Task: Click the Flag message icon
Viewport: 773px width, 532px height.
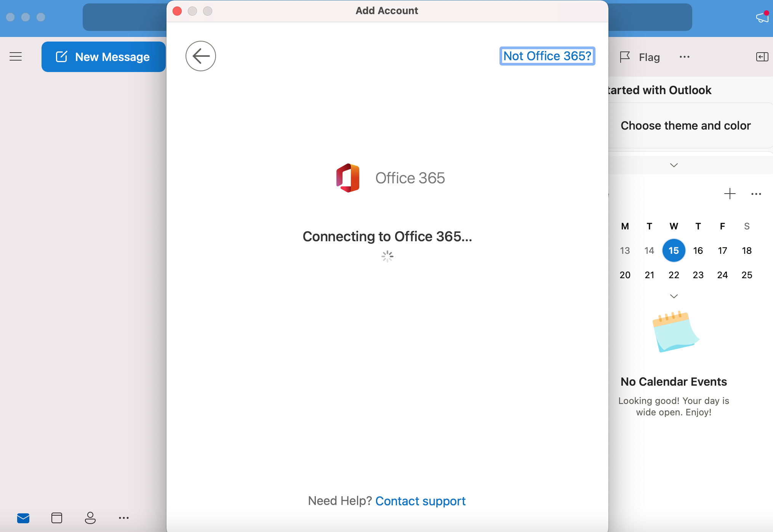Action: 625,57
